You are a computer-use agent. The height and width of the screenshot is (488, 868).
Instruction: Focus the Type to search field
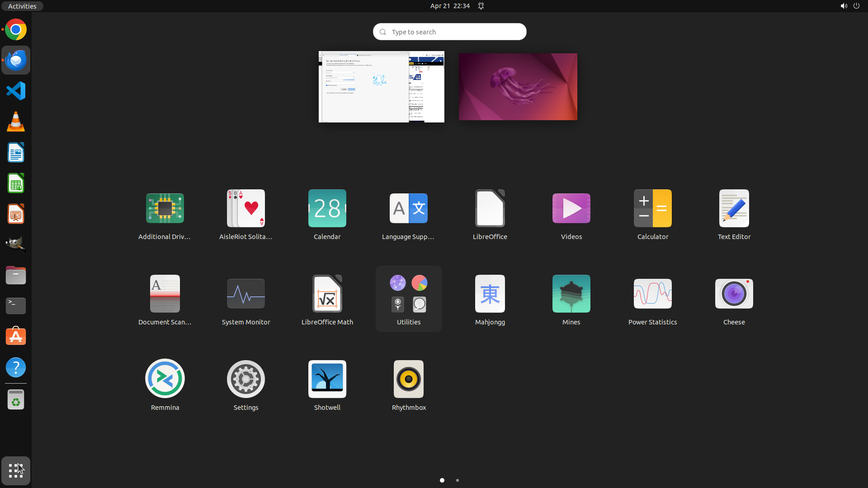point(450,32)
